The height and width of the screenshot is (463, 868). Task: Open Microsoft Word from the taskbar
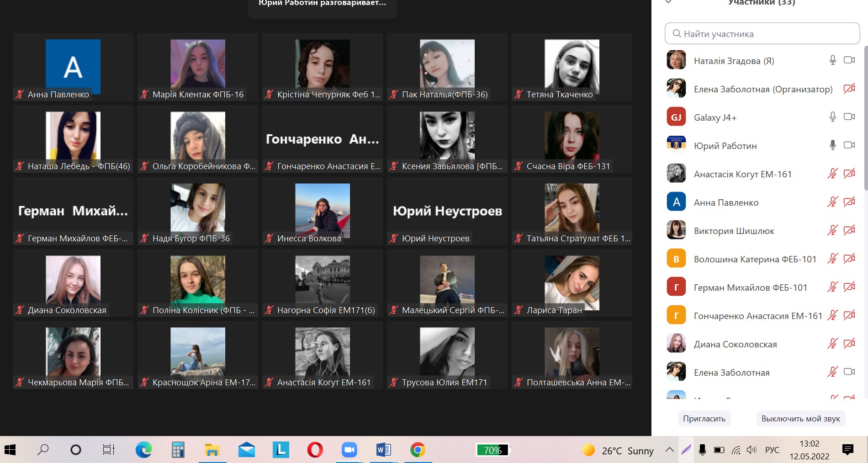tap(383, 450)
